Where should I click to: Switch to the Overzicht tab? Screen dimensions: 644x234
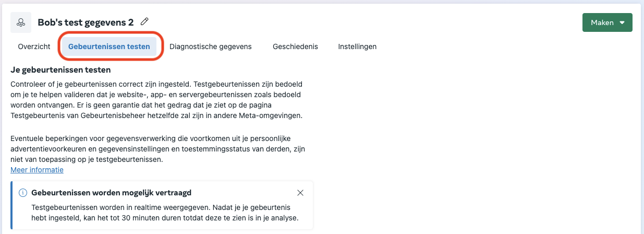[x=34, y=46]
